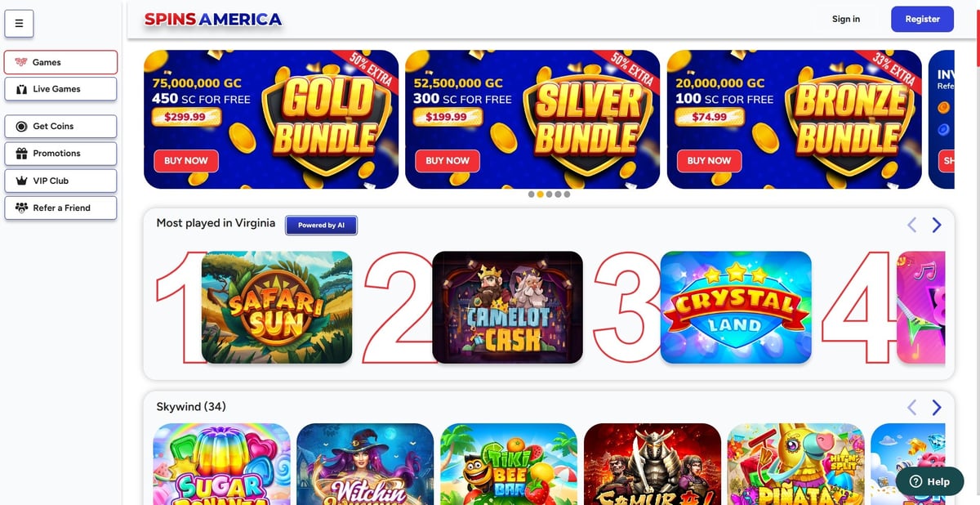Viewport: 980px width, 505px height.
Task: Click the Register button
Action: coord(922,19)
